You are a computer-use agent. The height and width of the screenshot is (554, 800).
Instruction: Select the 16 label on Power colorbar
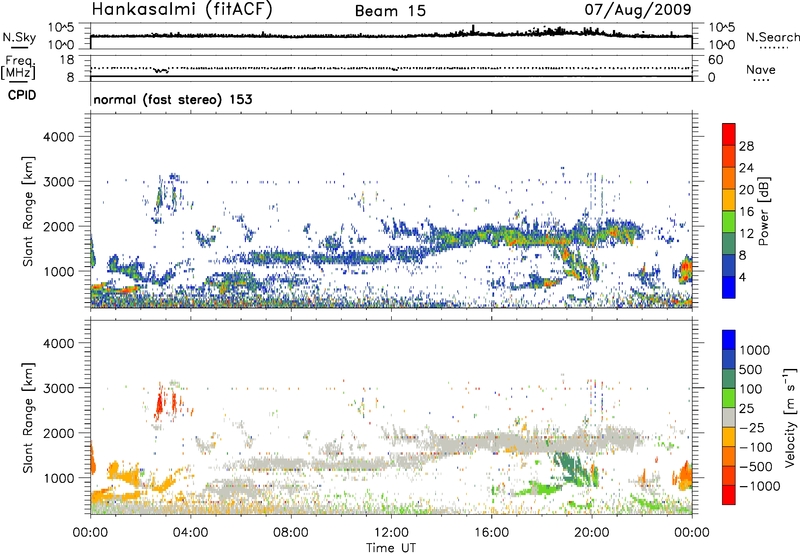point(746,212)
